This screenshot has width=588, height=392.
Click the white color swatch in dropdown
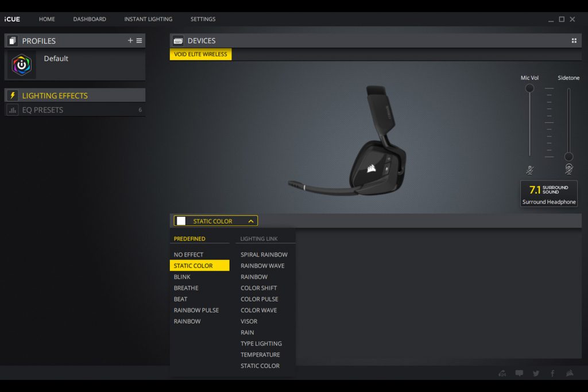(181, 221)
